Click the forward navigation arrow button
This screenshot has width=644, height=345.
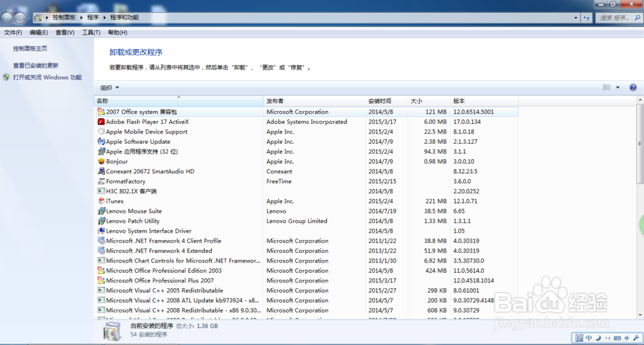(20, 17)
